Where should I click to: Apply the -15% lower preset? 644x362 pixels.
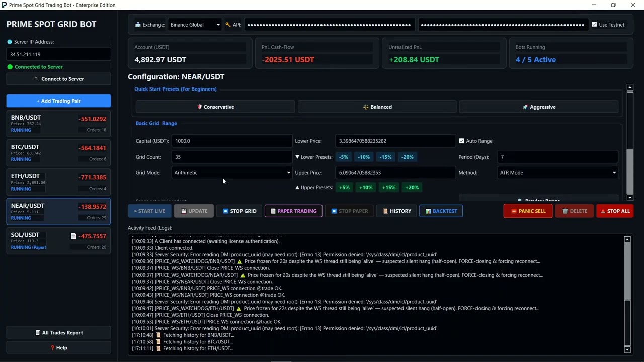point(386,157)
